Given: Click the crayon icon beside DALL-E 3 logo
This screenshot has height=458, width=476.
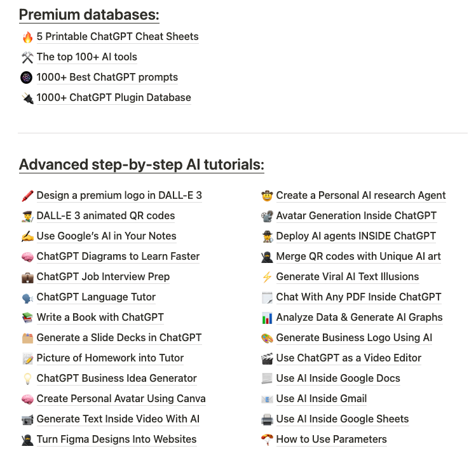Looking at the screenshot, I should click(x=27, y=196).
